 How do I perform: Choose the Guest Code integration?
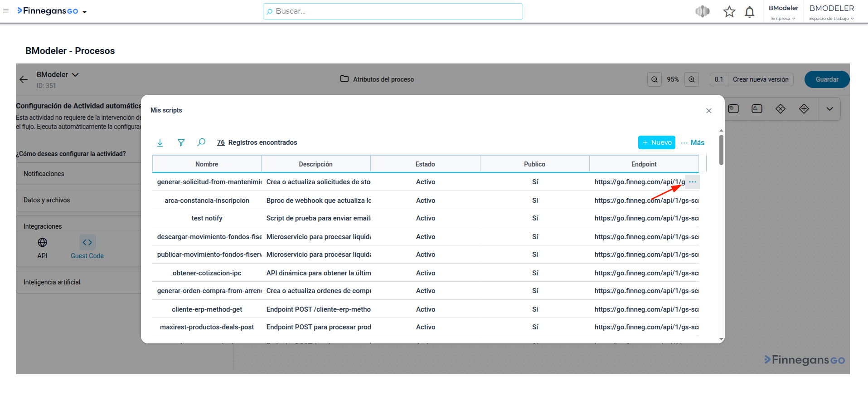[87, 248]
